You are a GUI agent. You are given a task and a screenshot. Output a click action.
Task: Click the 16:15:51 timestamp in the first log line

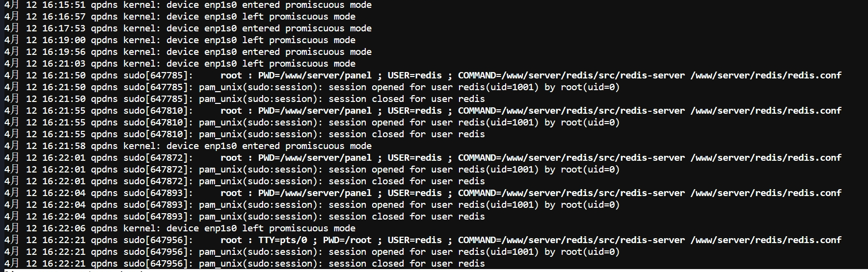tap(63, 5)
